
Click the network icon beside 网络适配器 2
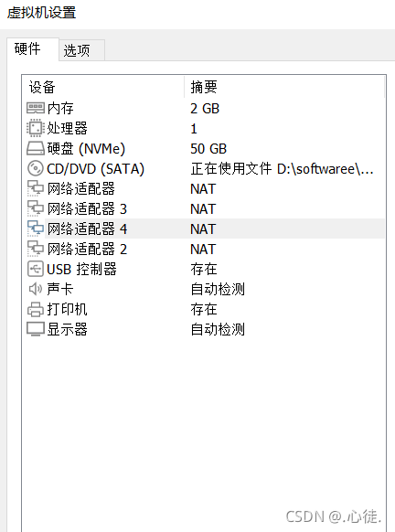pyautogui.click(x=36, y=249)
